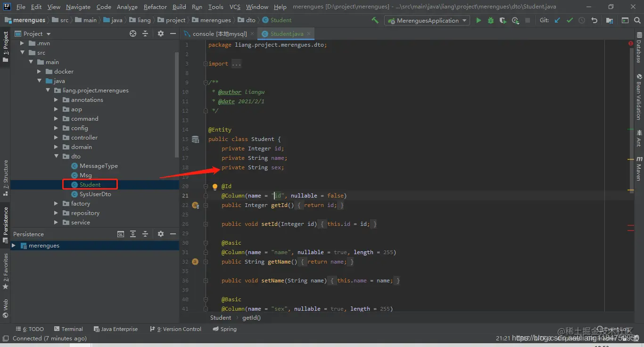Show Git history clock icon

point(582,20)
